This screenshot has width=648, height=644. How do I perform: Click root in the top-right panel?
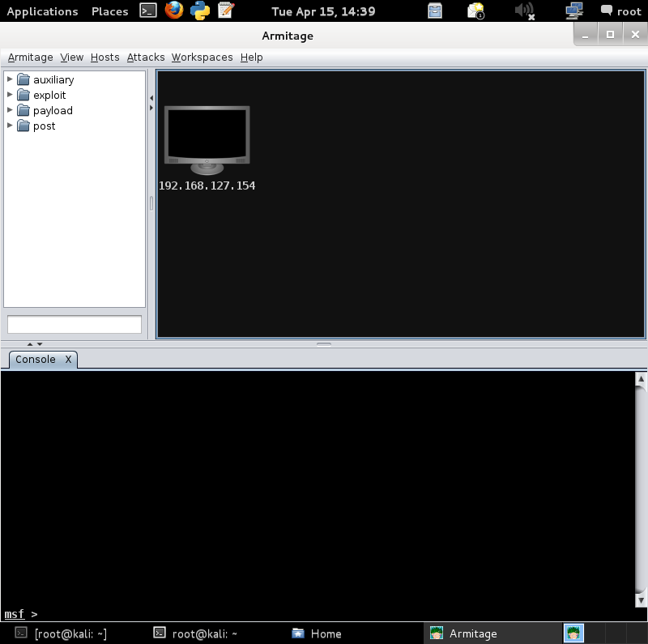point(623,11)
